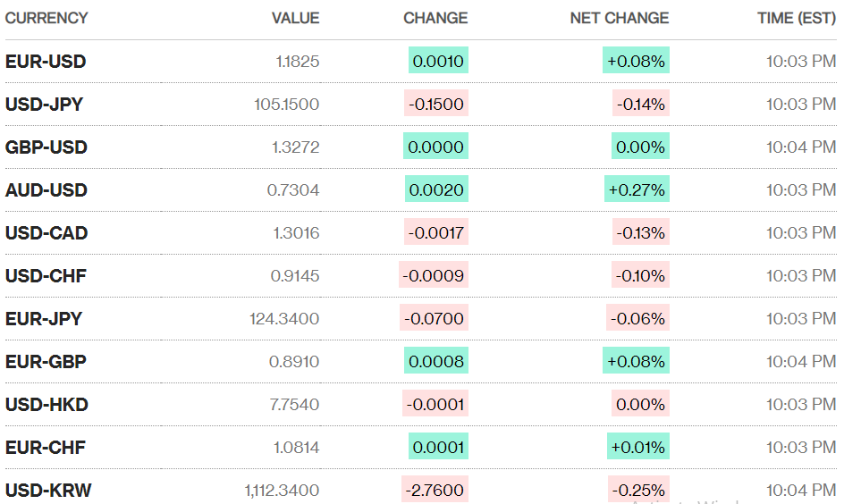Click the USD-CAD pair name
Viewport: 844px width, 504px height.
(x=46, y=233)
